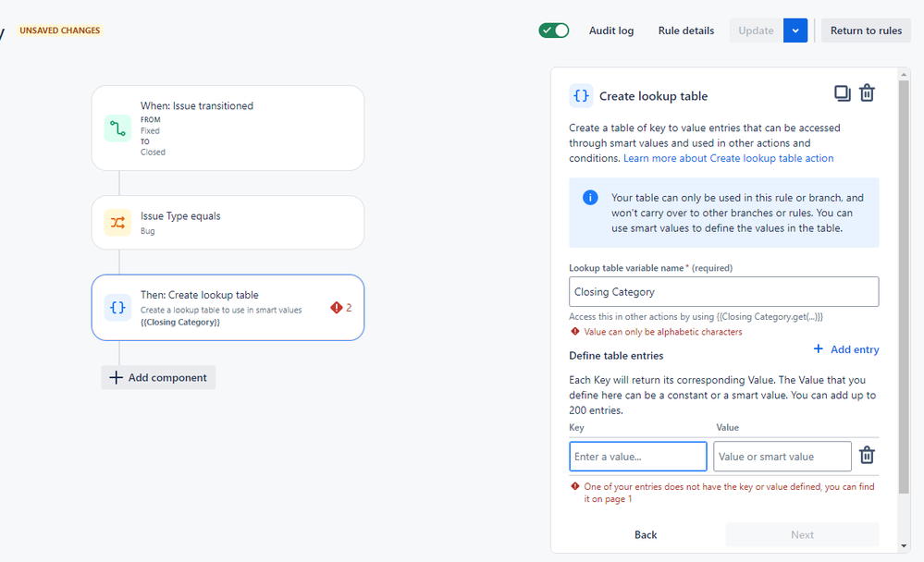
Task: Toggle the rule enabled switch
Action: 554,31
